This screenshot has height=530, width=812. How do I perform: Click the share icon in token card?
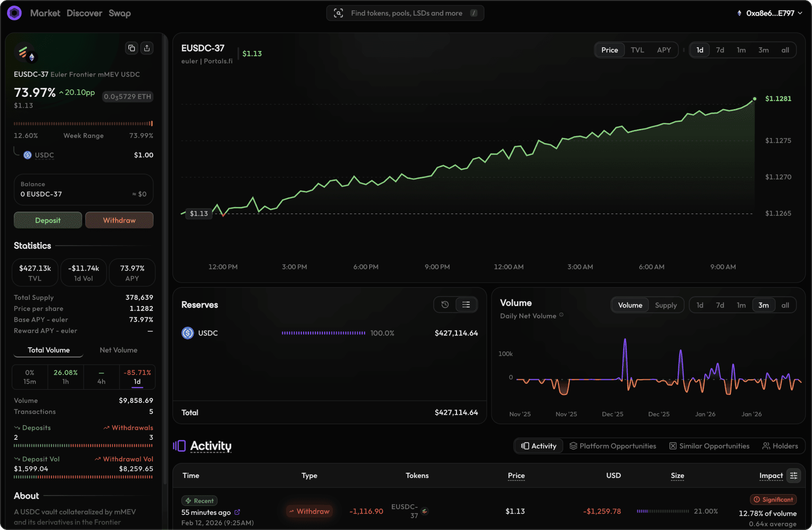[147, 48]
